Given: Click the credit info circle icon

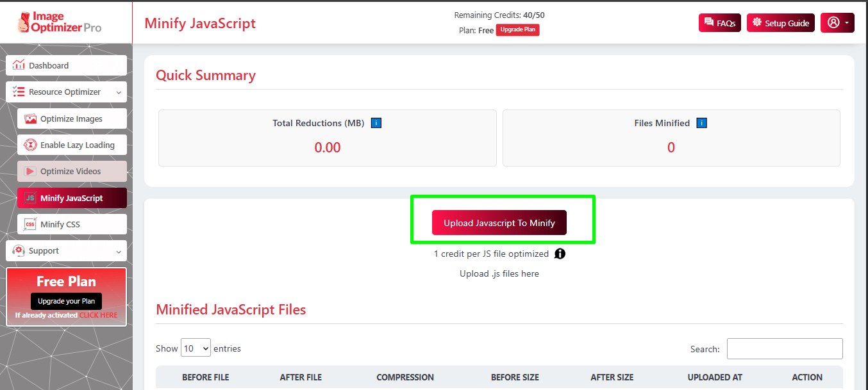Looking at the screenshot, I should (560, 254).
